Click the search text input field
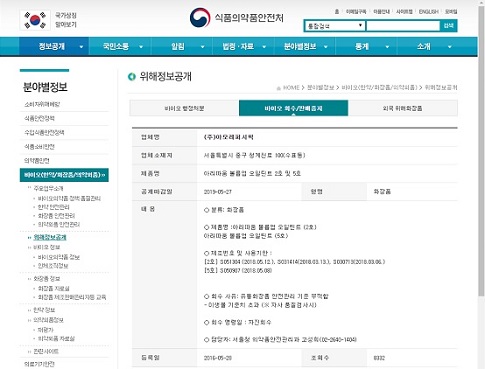 (403, 26)
